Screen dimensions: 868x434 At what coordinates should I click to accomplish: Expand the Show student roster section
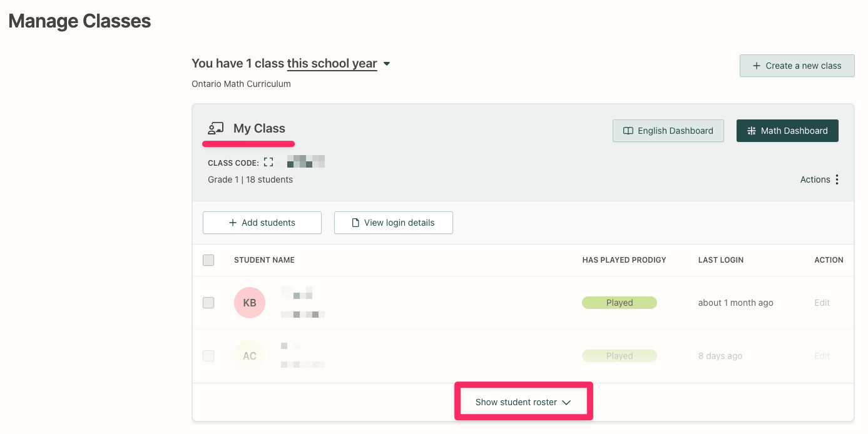523,401
